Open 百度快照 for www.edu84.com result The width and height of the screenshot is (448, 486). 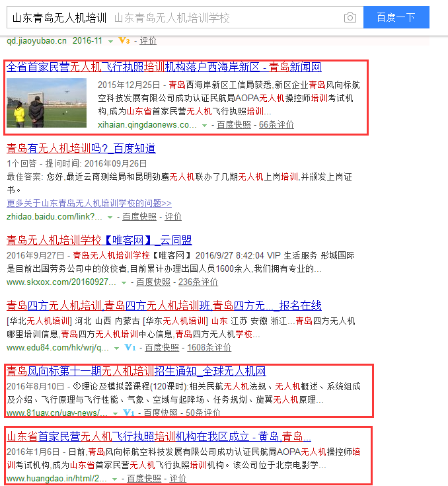[162, 347]
